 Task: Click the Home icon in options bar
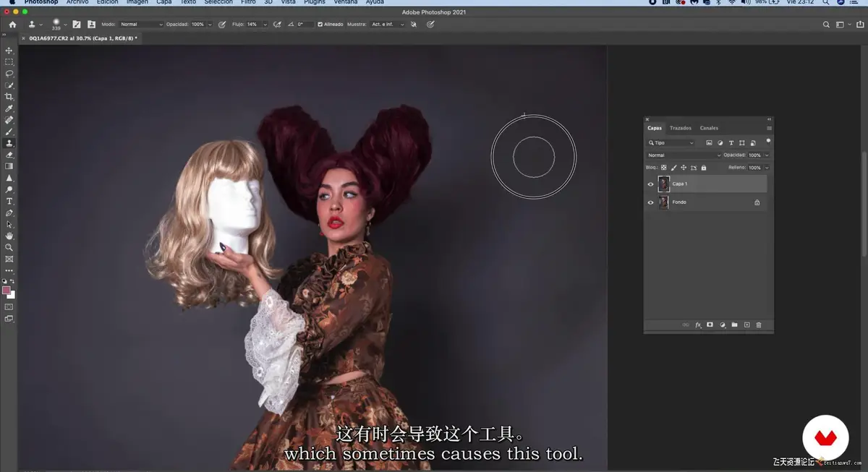12,25
